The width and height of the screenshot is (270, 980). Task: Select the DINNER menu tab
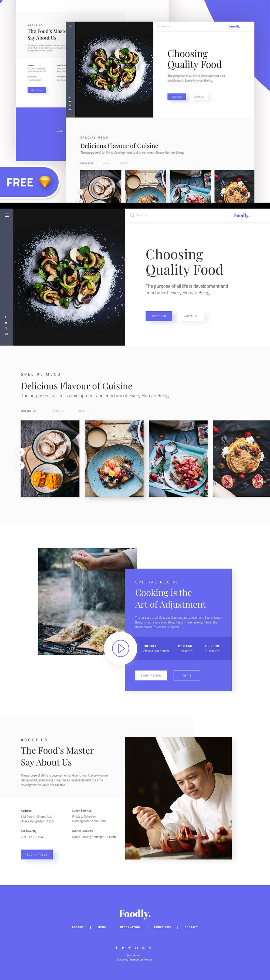pyautogui.click(x=83, y=411)
